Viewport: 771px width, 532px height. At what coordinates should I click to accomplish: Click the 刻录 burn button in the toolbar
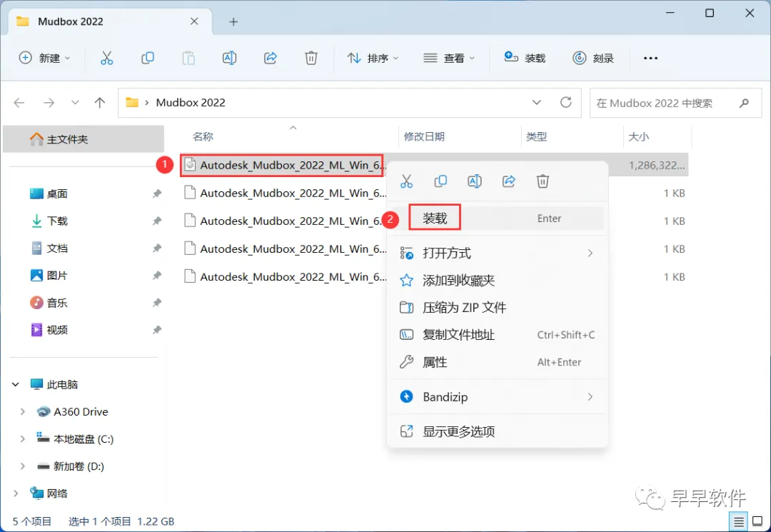[x=593, y=58]
